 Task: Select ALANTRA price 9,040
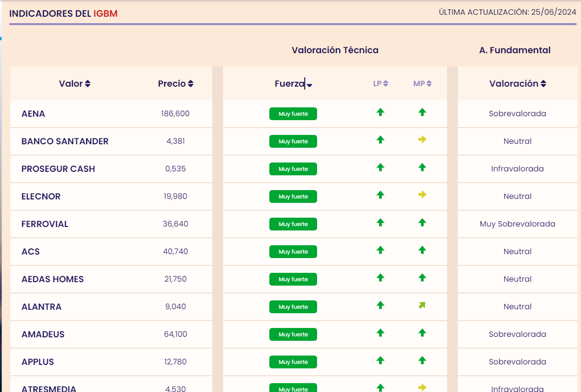point(176,307)
